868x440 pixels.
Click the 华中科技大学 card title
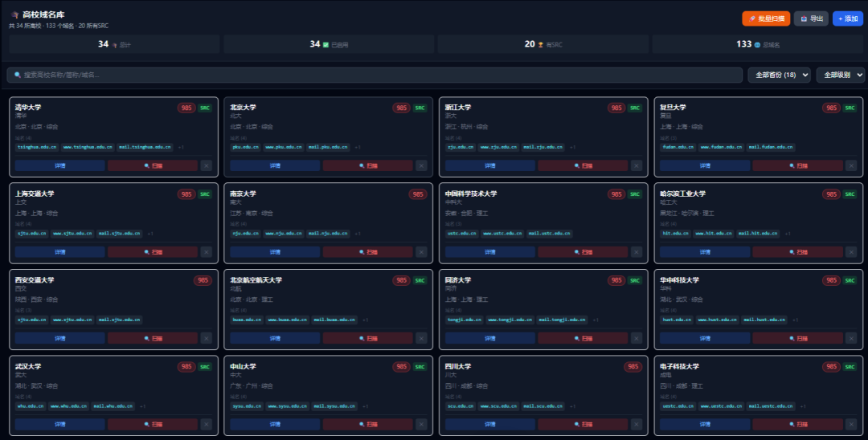(679, 279)
